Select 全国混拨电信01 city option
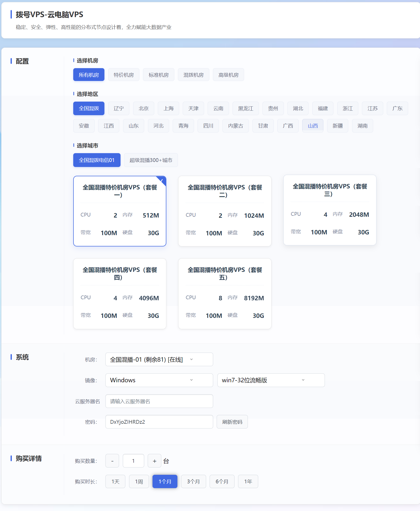This screenshot has height=511, width=420. (x=97, y=160)
